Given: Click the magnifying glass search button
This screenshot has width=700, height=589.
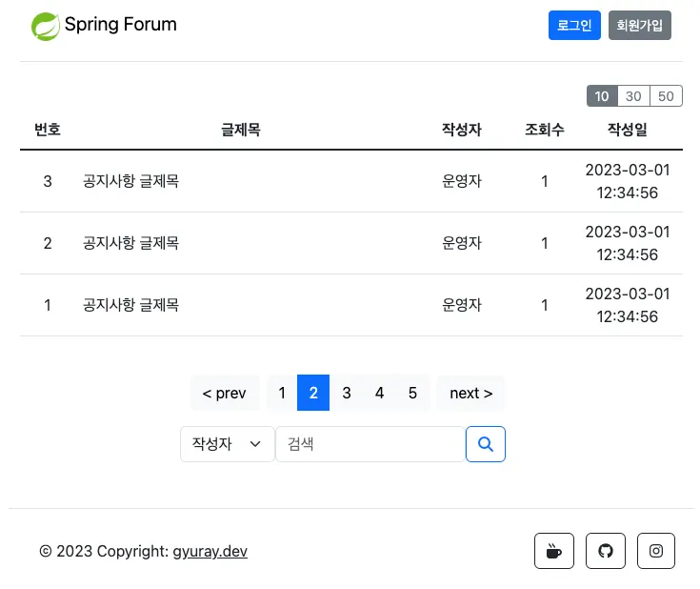Looking at the screenshot, I should (485, 444).
